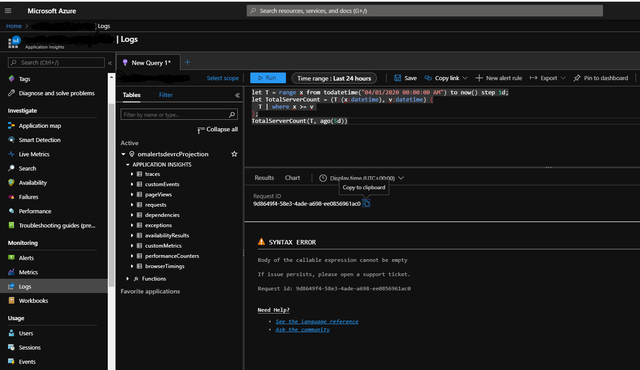Screen dimensions: 640x370
Task: Expand the dependencies table
Action: coord(132,215)
